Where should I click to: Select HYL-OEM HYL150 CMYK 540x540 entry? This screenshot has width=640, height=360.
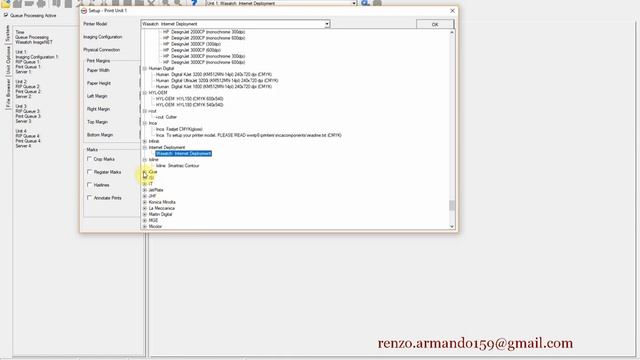click(189, 105)
